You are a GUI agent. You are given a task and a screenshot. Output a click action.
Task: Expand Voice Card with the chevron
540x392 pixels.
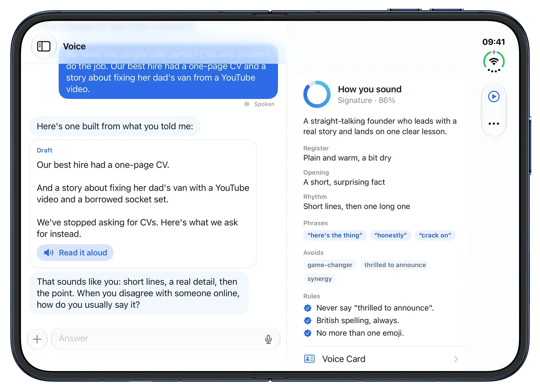tap(456, 359)
